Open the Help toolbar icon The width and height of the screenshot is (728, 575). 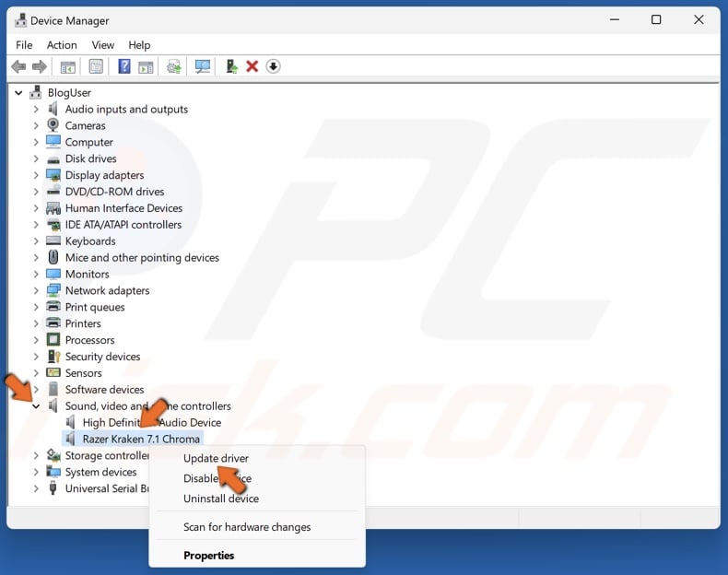[124, 66]
